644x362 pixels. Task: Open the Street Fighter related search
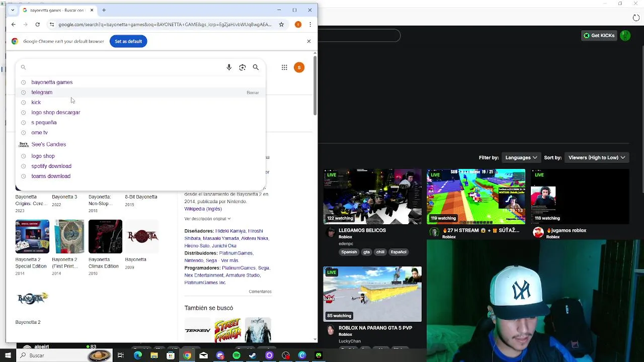click(x=227, y=330)
